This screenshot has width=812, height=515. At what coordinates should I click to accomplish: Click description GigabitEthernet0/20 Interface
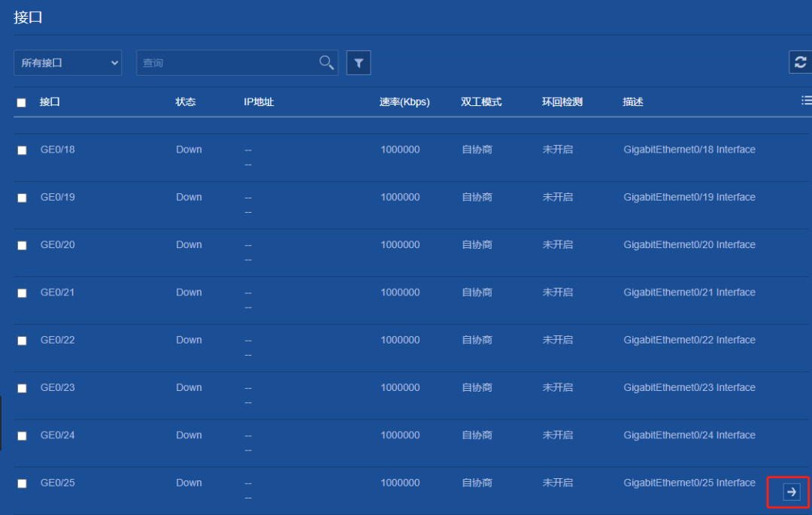pos(689,245)
